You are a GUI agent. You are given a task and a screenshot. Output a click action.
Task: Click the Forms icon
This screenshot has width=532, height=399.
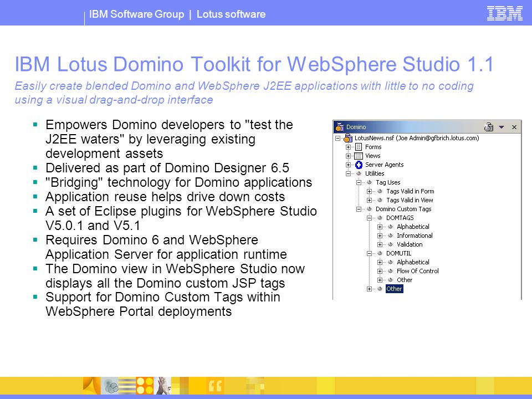(x=359, y=147)
